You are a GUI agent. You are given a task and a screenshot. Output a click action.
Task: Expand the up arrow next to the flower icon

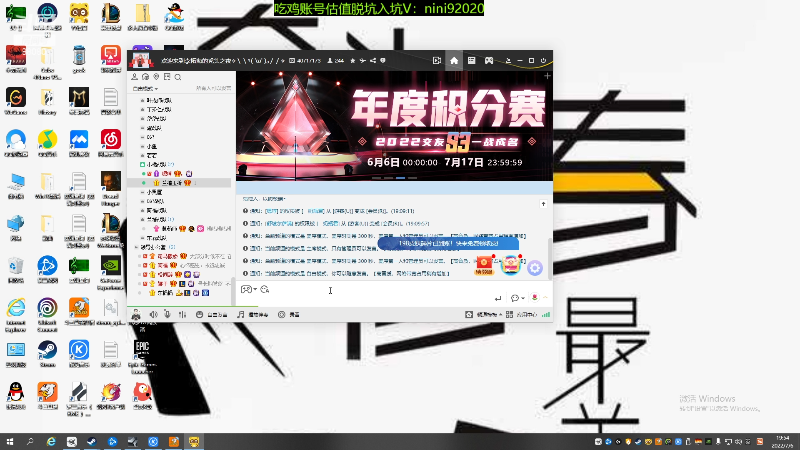click(545, 297)
